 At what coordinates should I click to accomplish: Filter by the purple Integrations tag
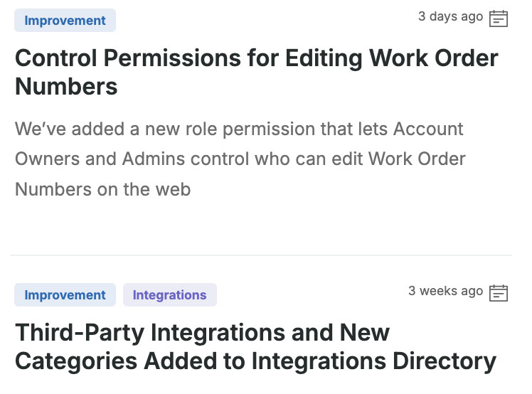(169, 295)
